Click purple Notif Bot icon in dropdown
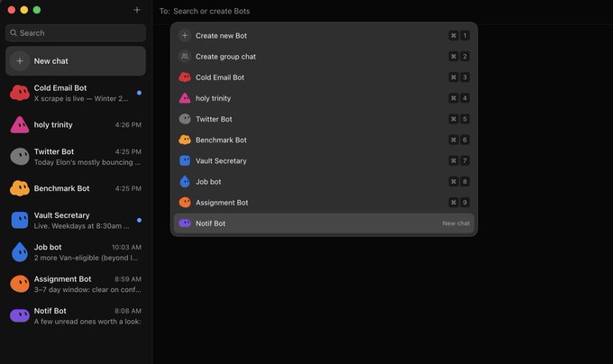 185,223
